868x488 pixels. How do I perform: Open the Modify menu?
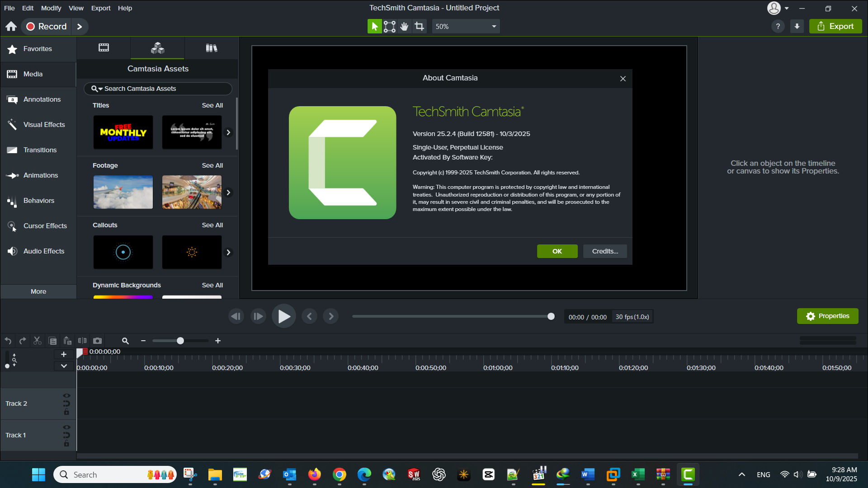pyautogui.click(x=51, y=8)
